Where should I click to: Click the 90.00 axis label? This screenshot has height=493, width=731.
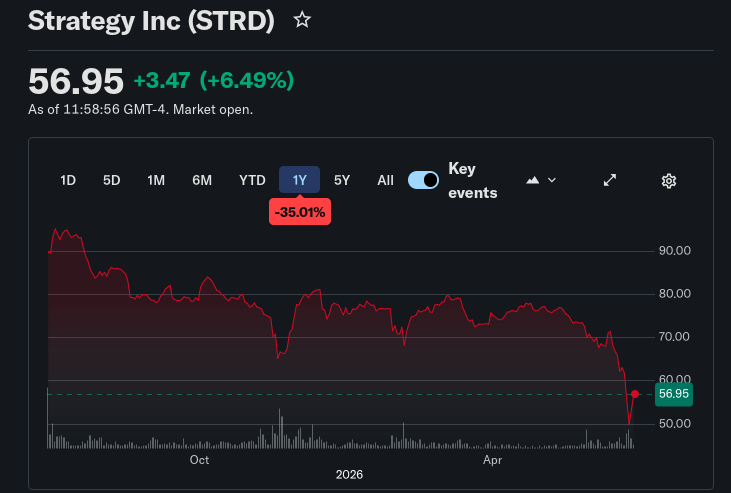point(674,251)
